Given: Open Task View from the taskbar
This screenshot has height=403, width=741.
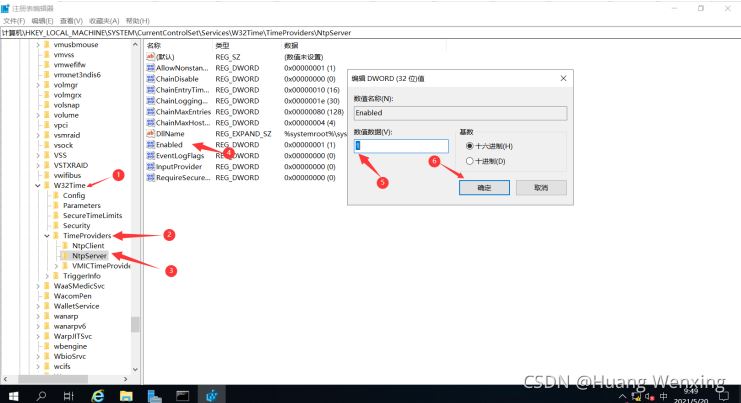Looking at the screenshot, I should pos(69,396).
